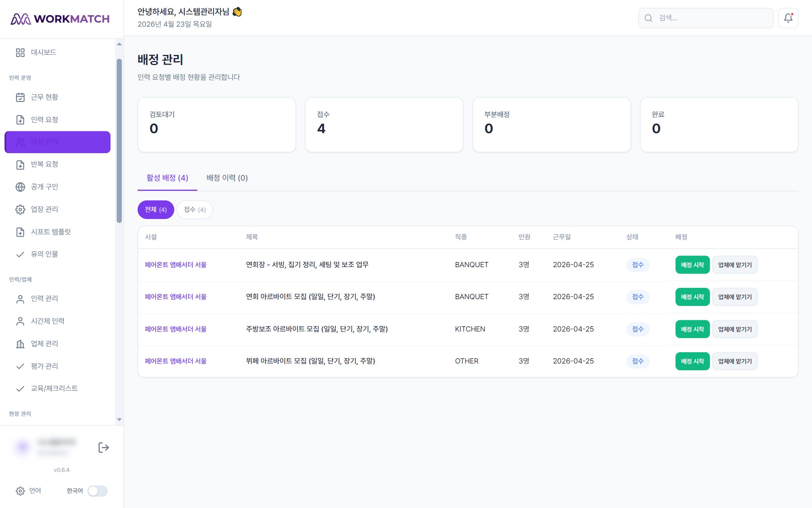Click 업체에 맡기기 for 연회장 - 서빙 row
This screenshot has width=812, height=508.
735,265
